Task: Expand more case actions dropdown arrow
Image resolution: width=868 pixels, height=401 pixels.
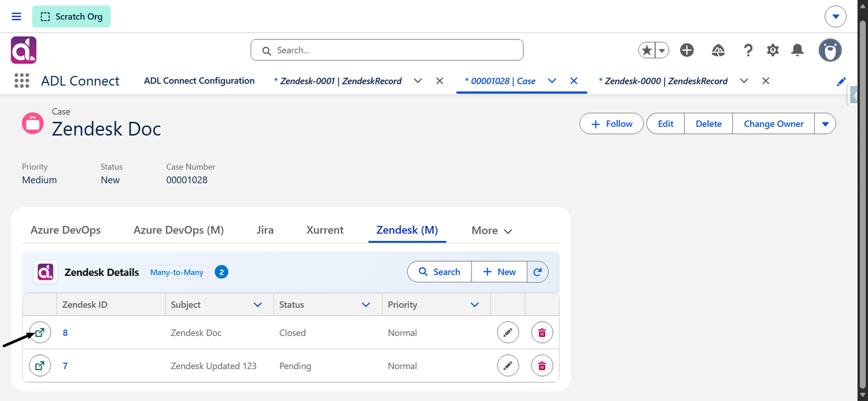Action: (825, 124)
